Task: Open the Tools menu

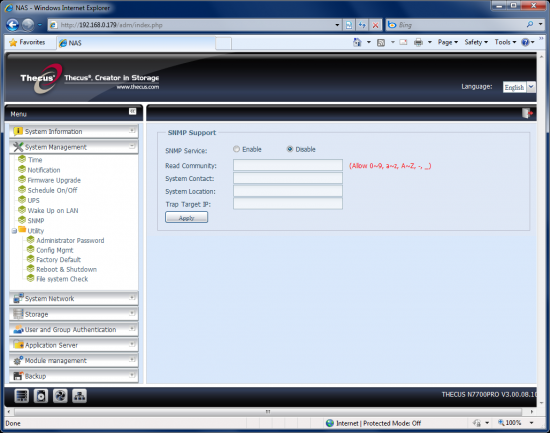Action: tap(505, 42)
